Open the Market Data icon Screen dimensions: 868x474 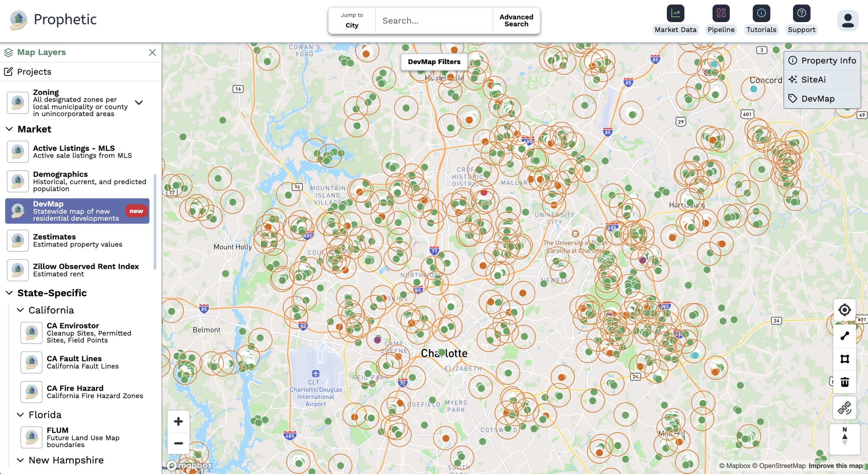click(675, 13)
